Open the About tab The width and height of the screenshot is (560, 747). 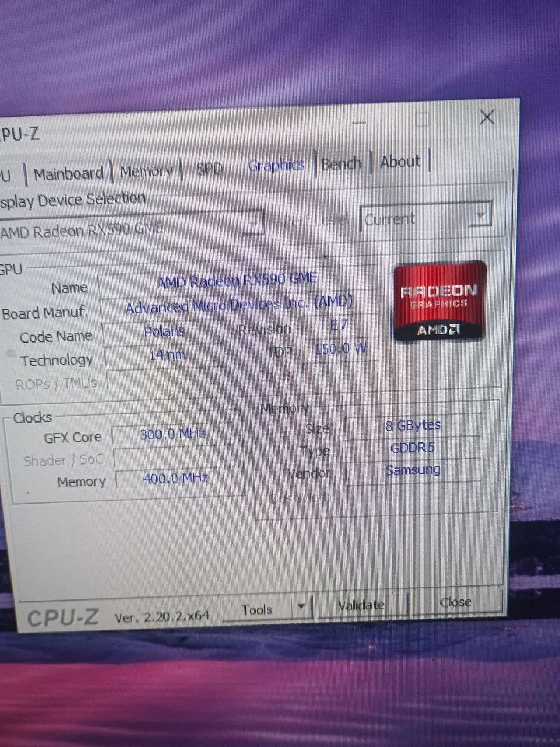(401, 161)
